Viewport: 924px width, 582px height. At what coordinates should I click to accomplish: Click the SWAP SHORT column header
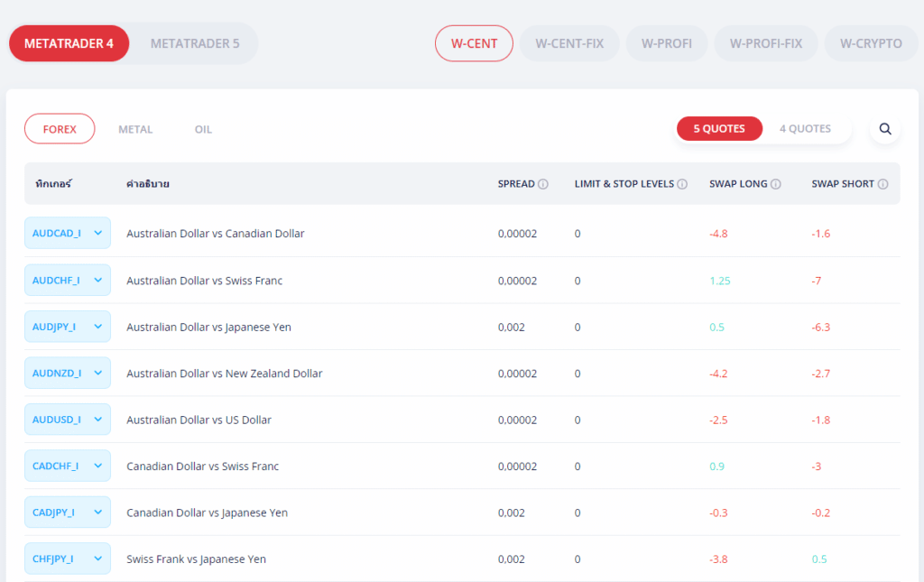843,184
